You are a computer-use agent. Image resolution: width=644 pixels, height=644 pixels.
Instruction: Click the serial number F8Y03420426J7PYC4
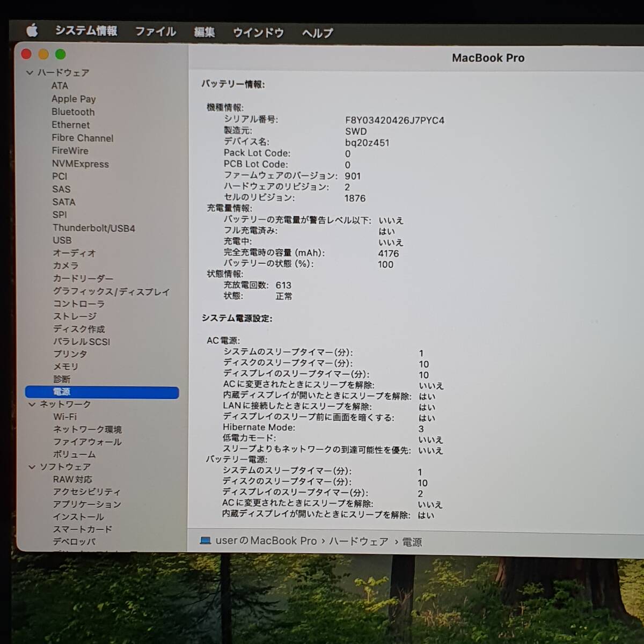[394, 120]
